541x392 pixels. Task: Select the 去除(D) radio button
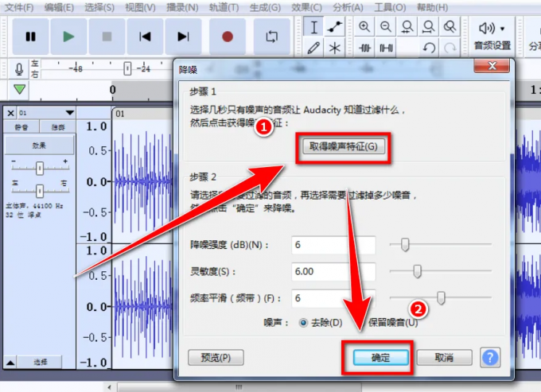303,323
